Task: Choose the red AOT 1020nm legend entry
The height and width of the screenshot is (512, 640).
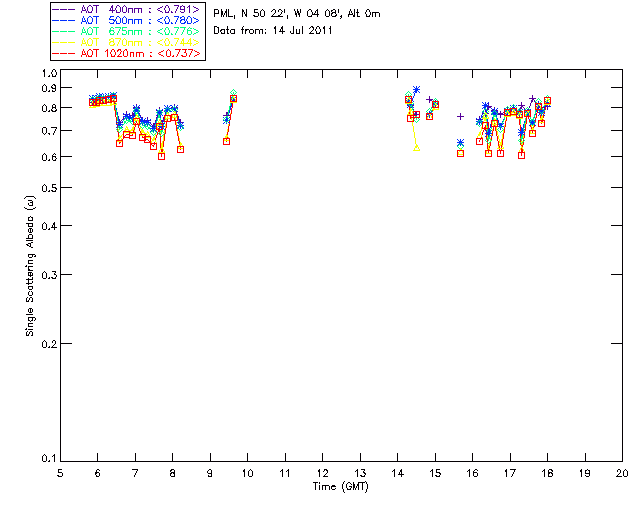Action: tap(128, 54)
